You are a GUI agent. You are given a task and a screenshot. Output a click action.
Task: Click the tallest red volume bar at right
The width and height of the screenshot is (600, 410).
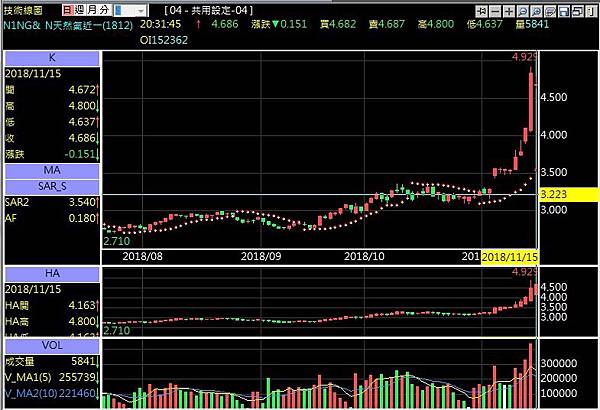530,376
